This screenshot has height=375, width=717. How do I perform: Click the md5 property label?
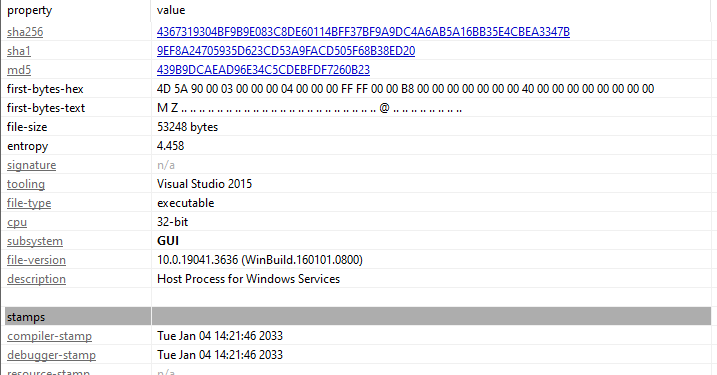pos(19,70)
